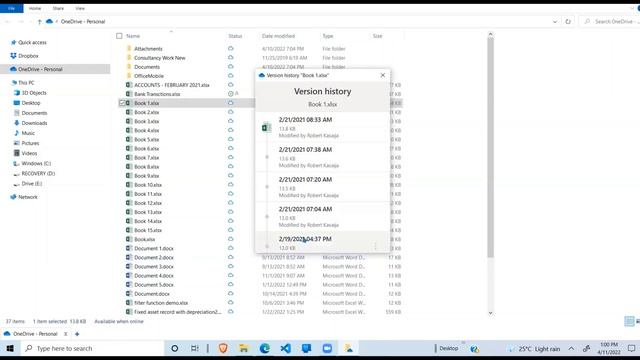The width and height of the screenshot is (640, 360).
Task: Sort files by the Type column header
Action: [328, 36]
